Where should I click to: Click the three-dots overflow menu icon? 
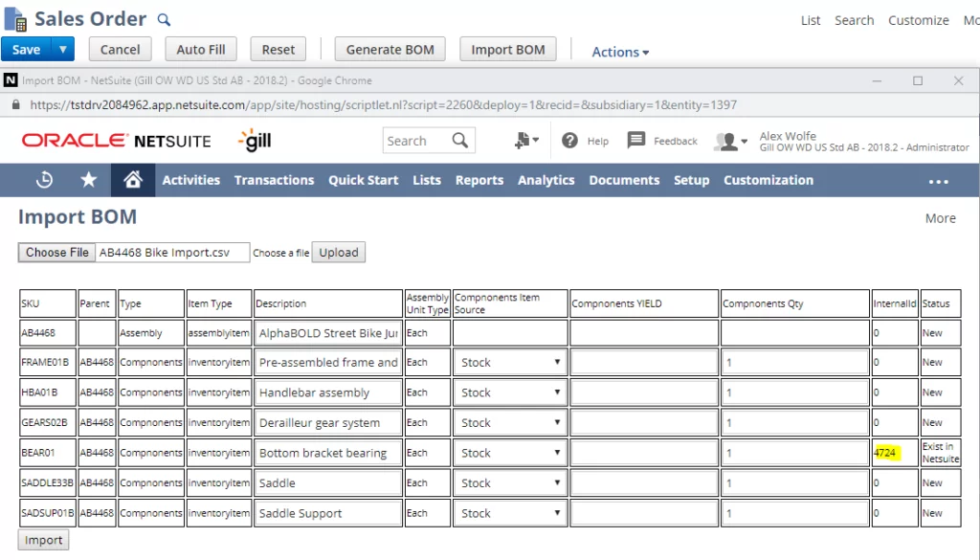[938, 181]
